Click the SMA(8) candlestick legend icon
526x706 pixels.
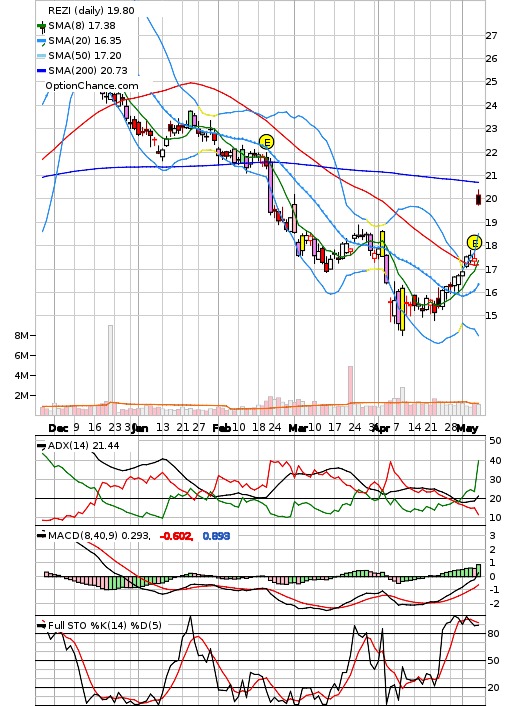point(42,27)
